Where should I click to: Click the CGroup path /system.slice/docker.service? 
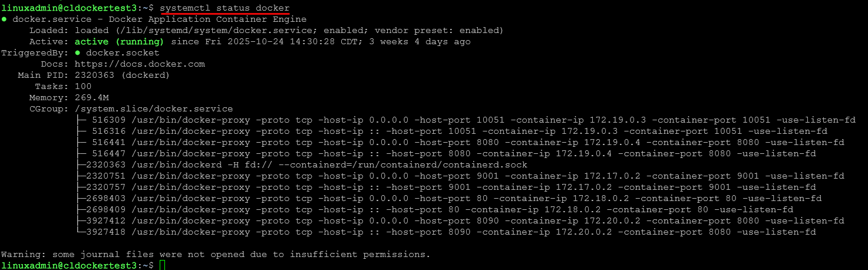coord(154,109)
